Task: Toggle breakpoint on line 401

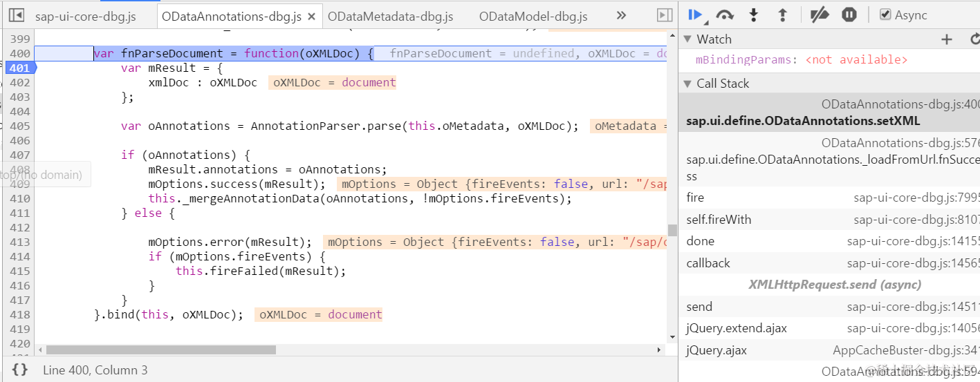Action: click(x=19, y=68)
